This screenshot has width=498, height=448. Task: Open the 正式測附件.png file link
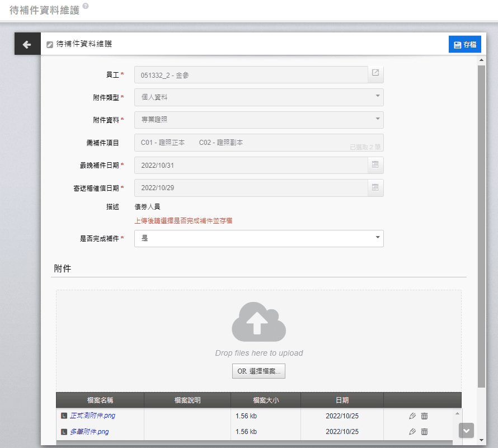click(92, 416)
